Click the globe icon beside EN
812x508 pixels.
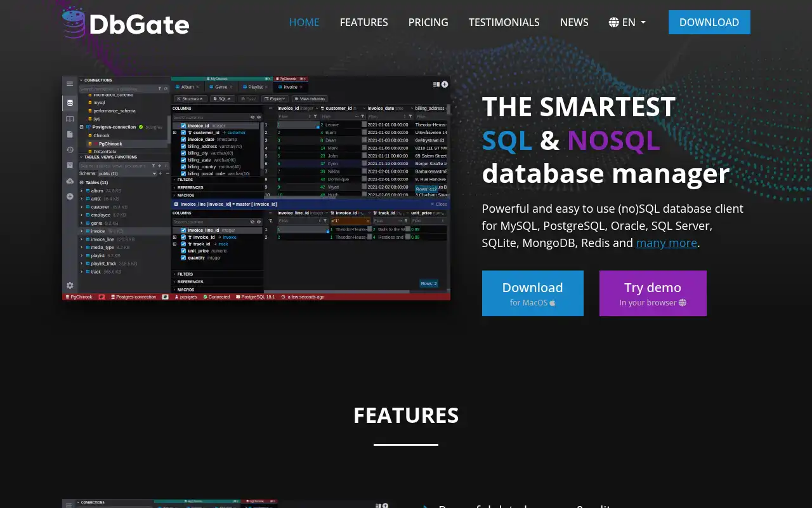[x=613, y=22]
